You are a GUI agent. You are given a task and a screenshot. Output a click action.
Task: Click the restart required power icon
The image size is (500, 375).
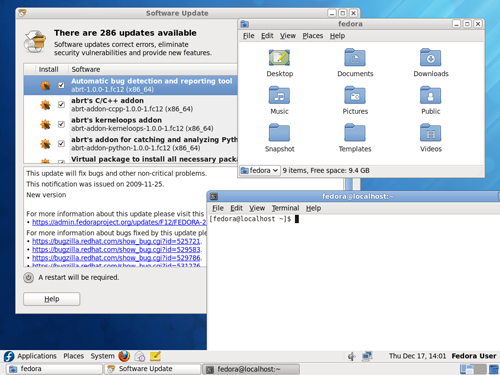coord(29,277)
